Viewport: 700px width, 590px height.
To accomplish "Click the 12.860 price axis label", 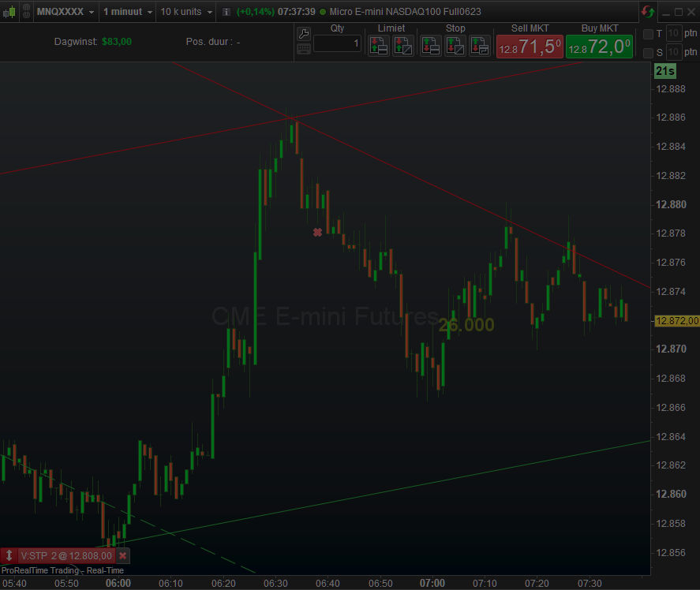I will coord(671,494).
